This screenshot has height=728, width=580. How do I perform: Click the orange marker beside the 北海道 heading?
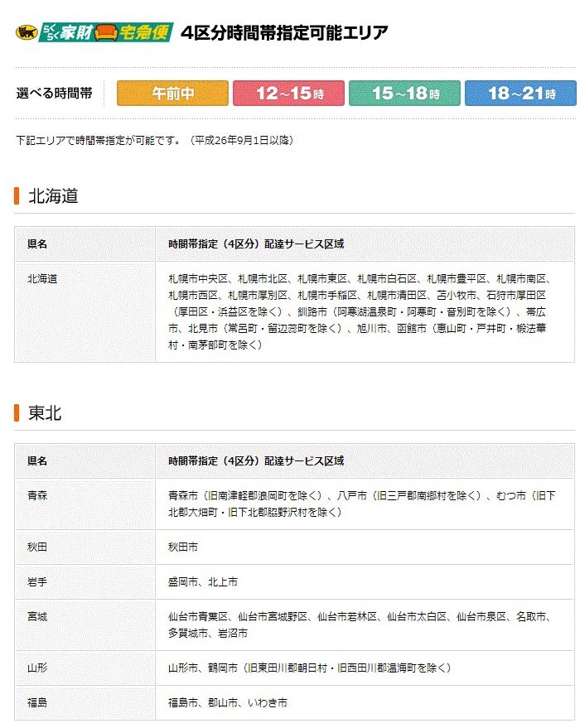[17, 196]
